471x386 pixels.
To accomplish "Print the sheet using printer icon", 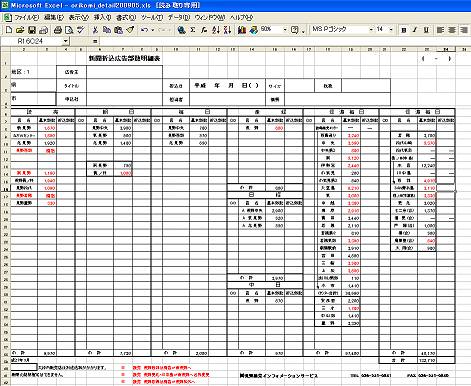I will [x=58, y=30].
